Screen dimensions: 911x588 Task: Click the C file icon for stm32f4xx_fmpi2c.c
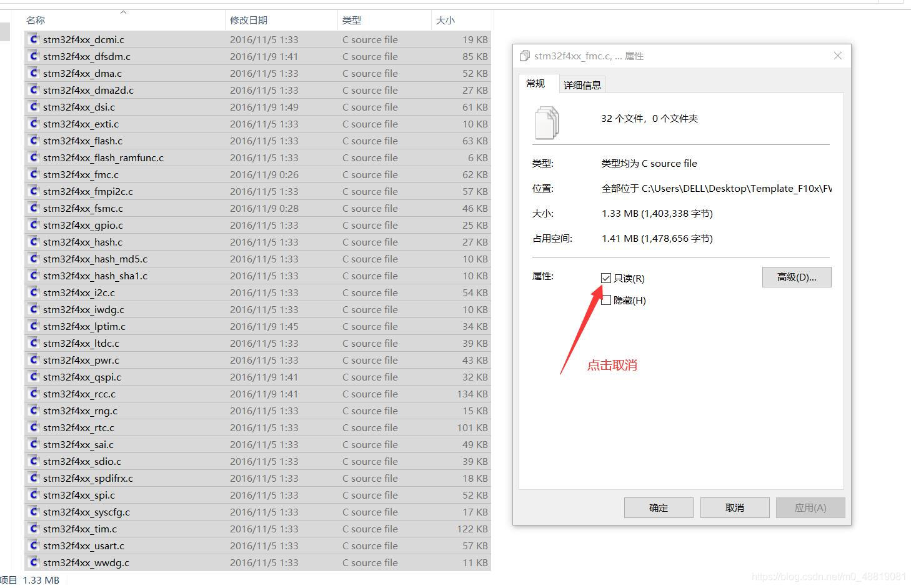pos(34,191)
